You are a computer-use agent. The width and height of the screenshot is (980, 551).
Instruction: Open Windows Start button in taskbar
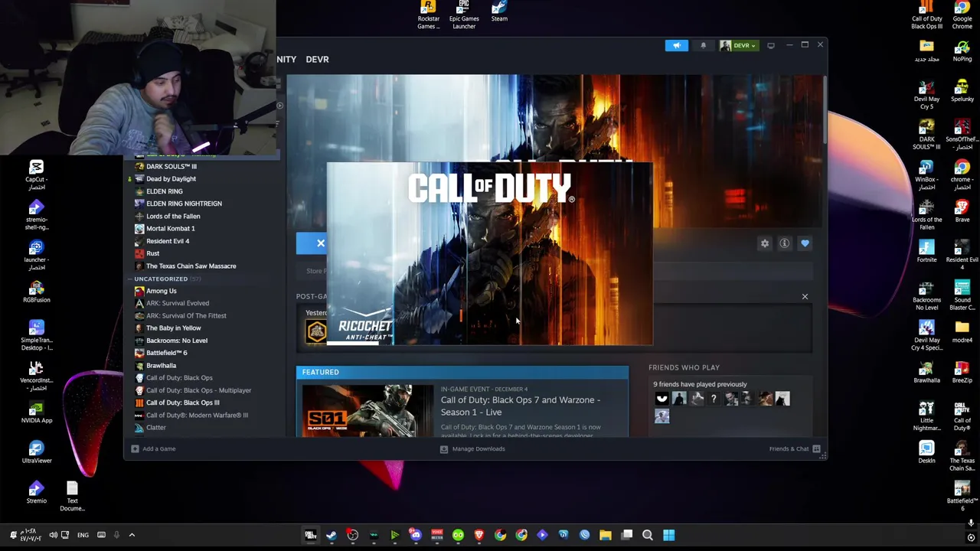(x=668, y=535)
